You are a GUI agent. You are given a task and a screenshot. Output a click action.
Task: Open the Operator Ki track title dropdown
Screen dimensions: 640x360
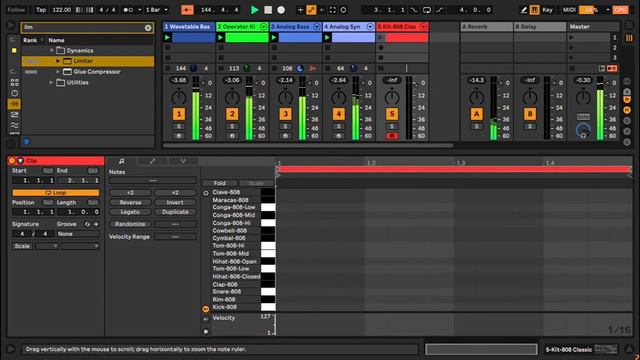pos(263,27)
